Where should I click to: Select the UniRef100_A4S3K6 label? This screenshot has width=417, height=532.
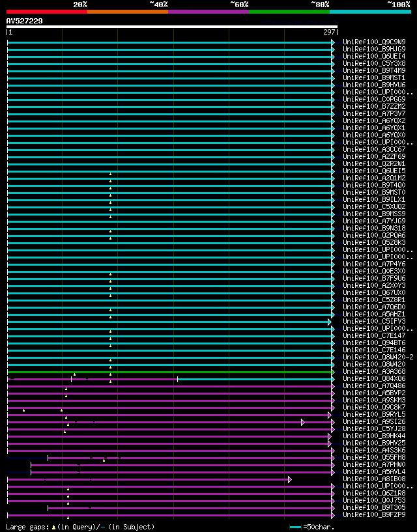point(374,450)
